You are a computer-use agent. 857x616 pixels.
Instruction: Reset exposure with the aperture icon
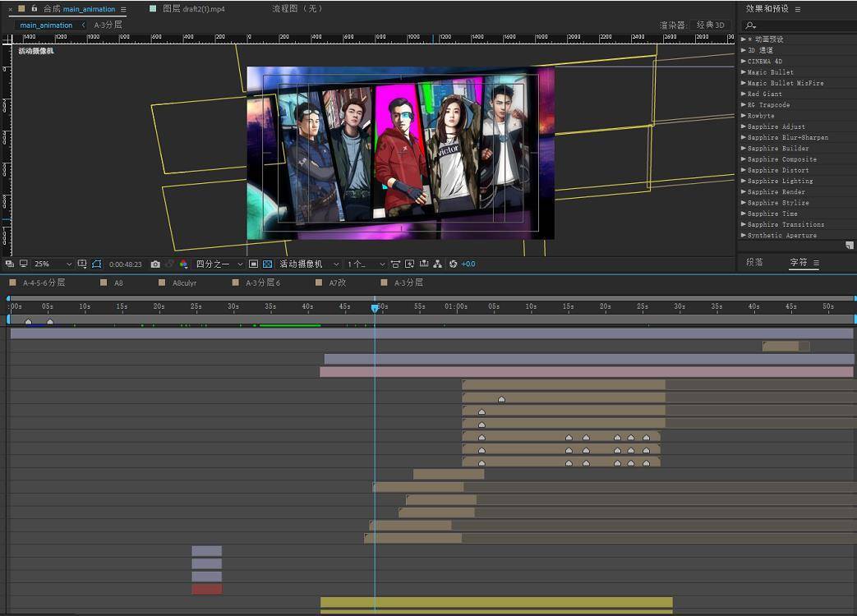pos(453,264)
